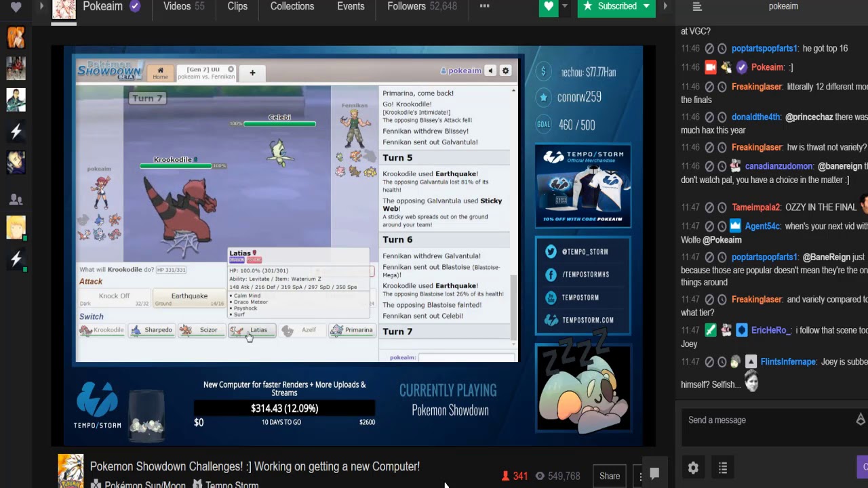The image size is (868, 488).
Task: Open chat settings gear below message box
Action: (693, 468)
